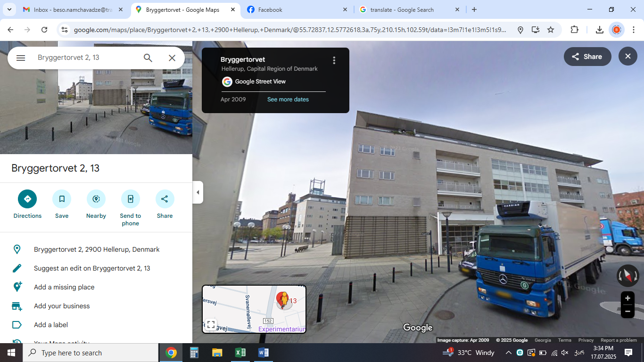Click the search magnifier icon

click(148, 58)
